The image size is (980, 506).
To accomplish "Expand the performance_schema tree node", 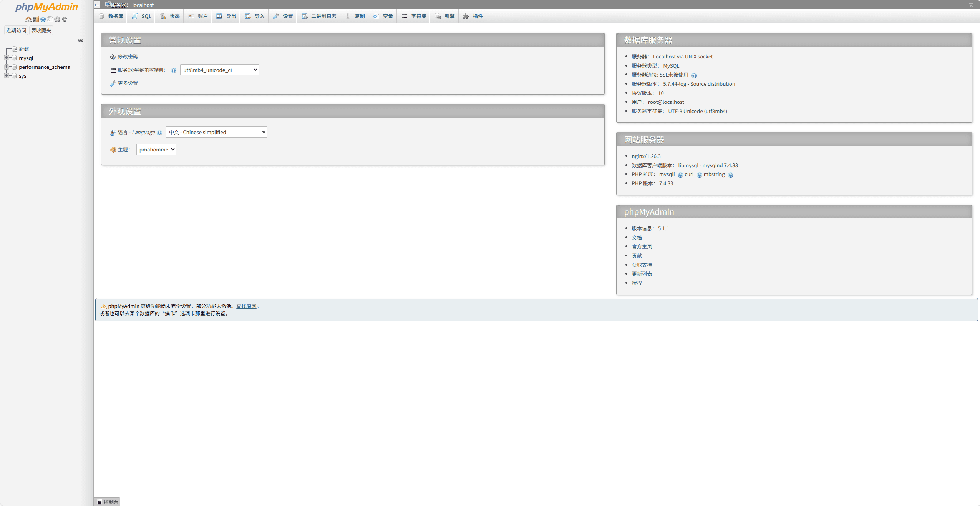I will [x=7, y=67].
